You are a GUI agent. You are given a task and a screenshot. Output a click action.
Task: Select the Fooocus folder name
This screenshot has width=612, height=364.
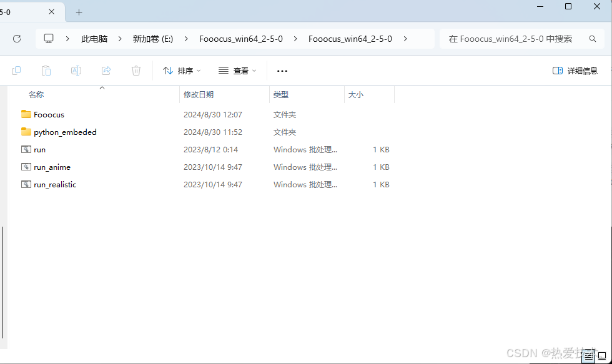pos(49,115)
